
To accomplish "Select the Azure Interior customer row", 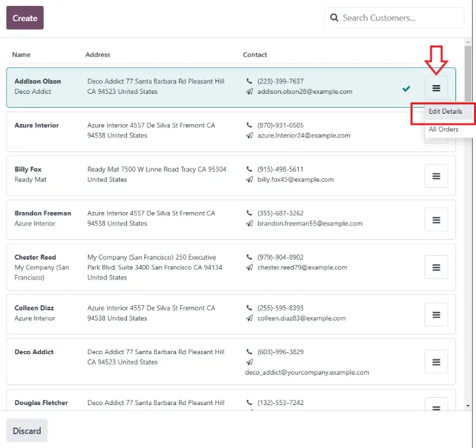I will click(165, 131).
